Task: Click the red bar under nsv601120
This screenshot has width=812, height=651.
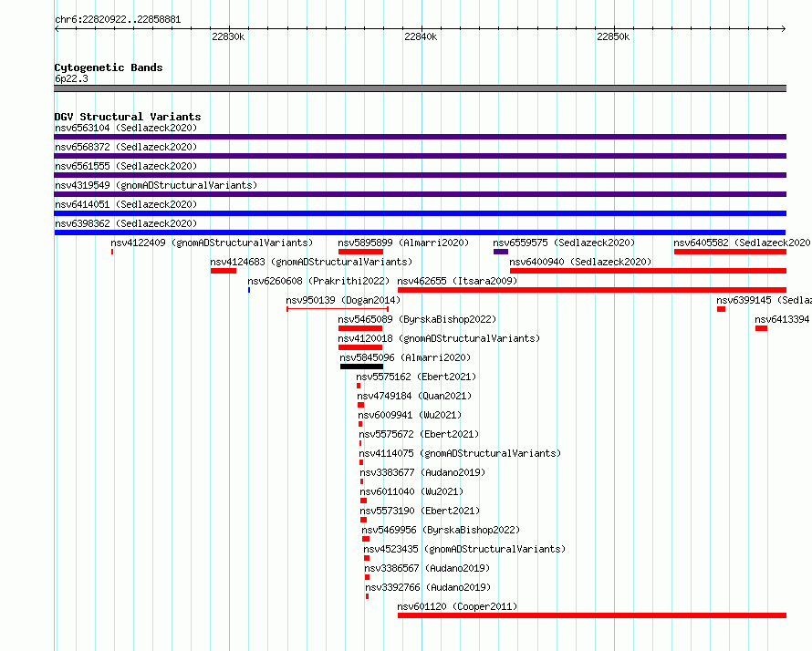Action: pyautogui.click(x=592, y=615)
